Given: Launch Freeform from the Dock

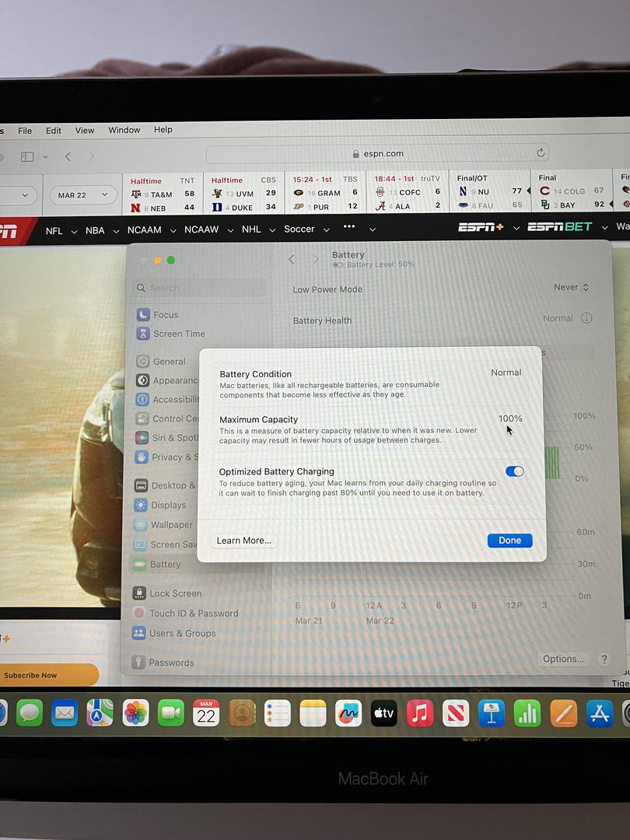Looking at the screenshot, I should pos(348,713).
